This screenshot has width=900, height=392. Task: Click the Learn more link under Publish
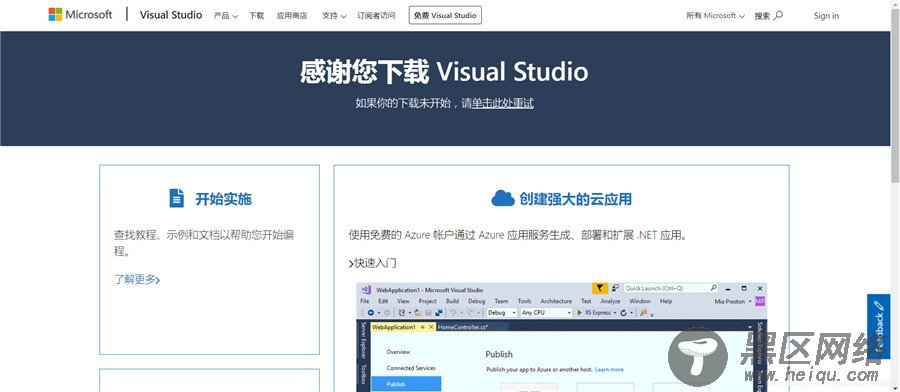tap(609, 369)
